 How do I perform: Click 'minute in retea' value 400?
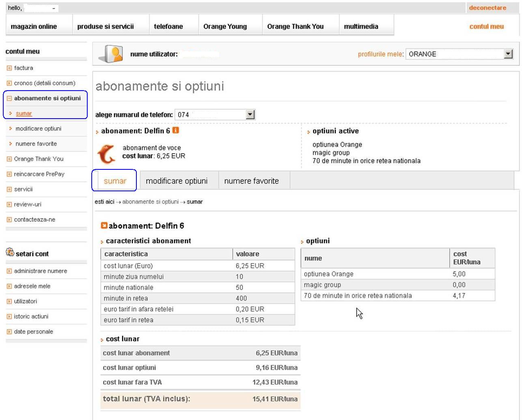click(x=241, y=299)
